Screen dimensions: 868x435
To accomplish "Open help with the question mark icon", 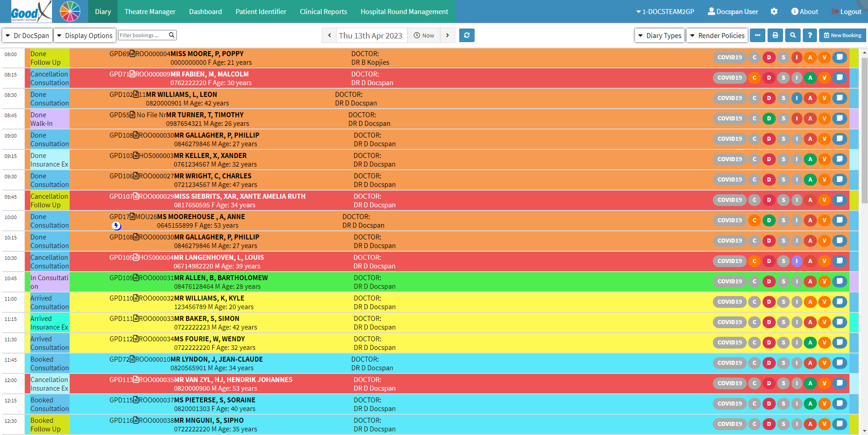I will 810,35.
